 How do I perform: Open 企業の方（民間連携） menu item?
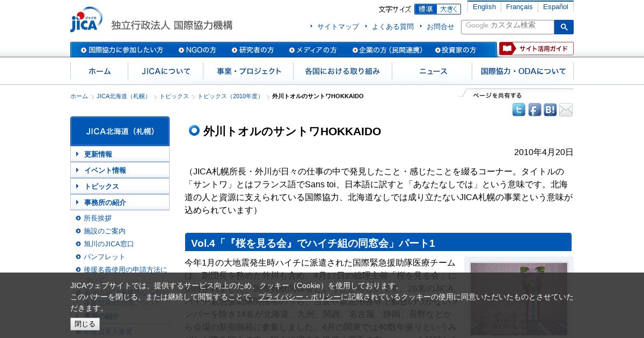387,50
